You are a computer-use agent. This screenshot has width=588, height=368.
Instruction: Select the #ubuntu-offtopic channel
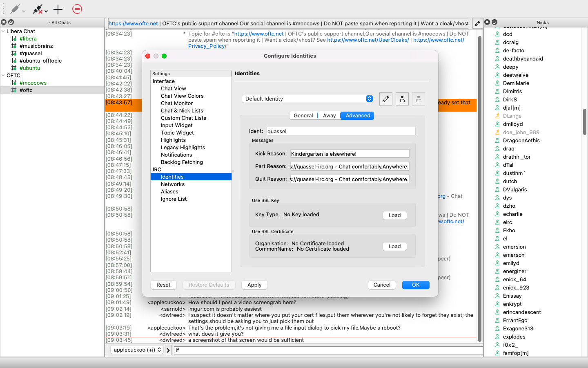coord(40,61)
